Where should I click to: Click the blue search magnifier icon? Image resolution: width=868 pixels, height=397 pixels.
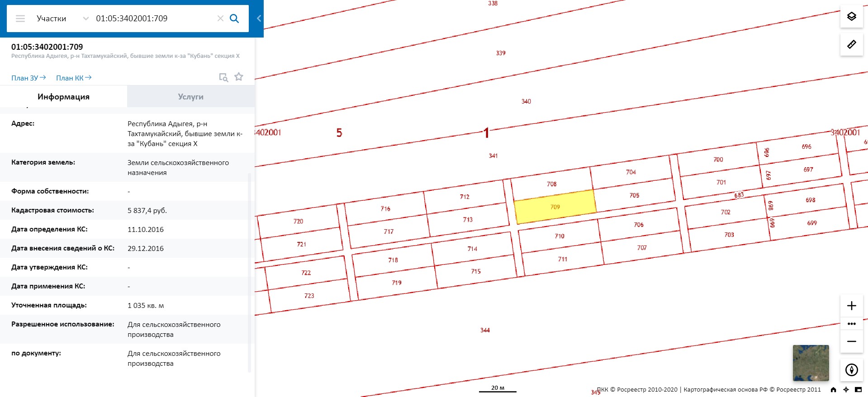[234, 19]
